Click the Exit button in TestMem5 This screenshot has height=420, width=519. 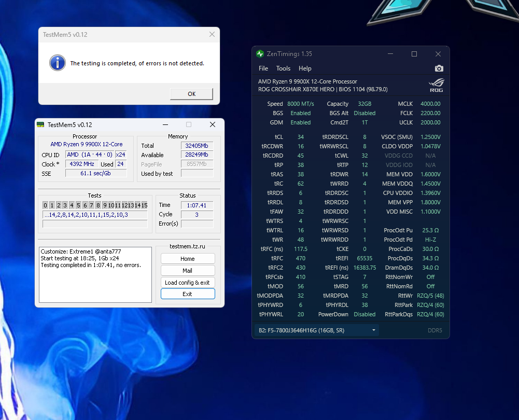(187, 294)
